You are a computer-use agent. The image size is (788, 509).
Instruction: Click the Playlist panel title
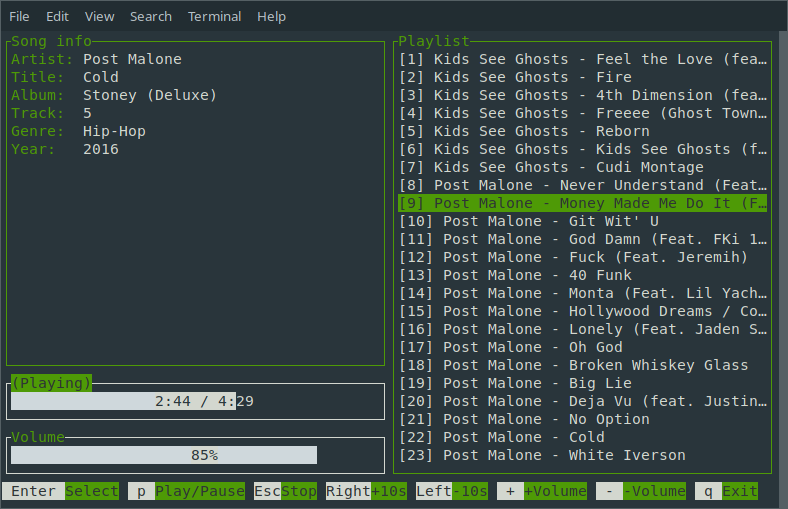[x=434, y=41]
